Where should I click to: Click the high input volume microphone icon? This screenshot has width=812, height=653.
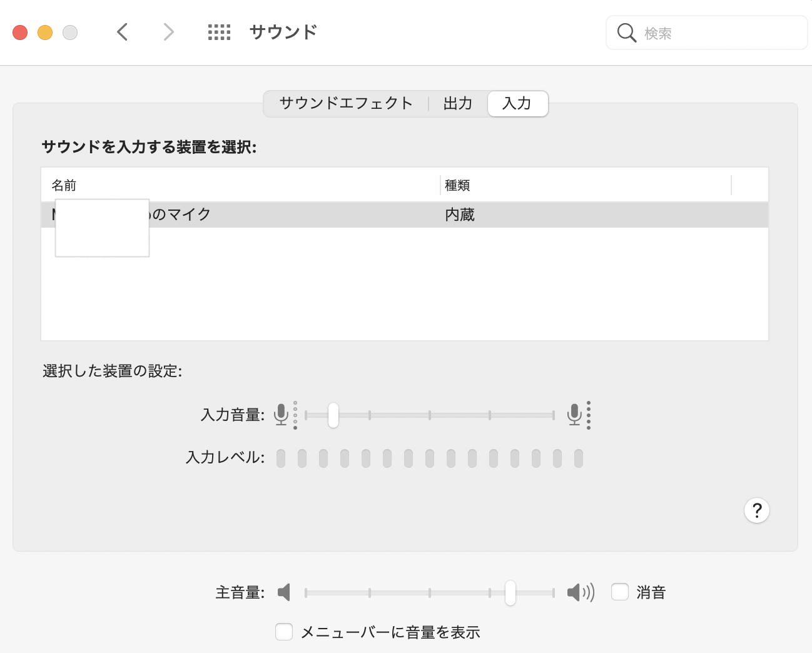[574, 414]
